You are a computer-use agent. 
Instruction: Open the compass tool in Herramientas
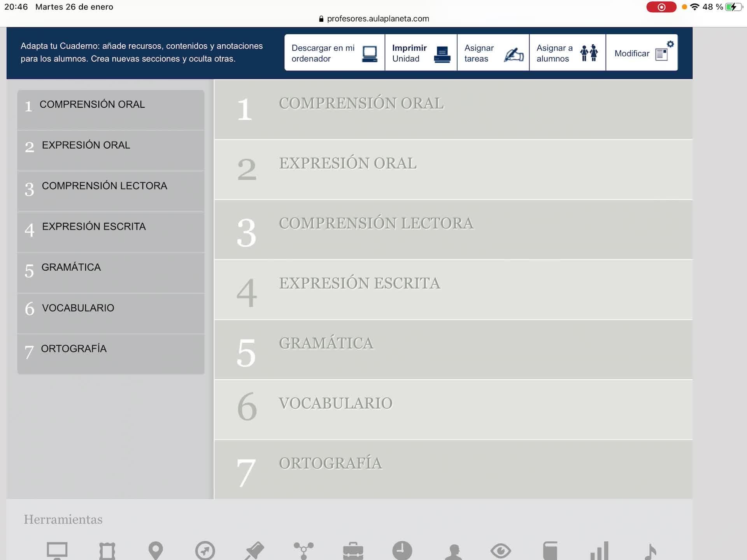point(205,550)
